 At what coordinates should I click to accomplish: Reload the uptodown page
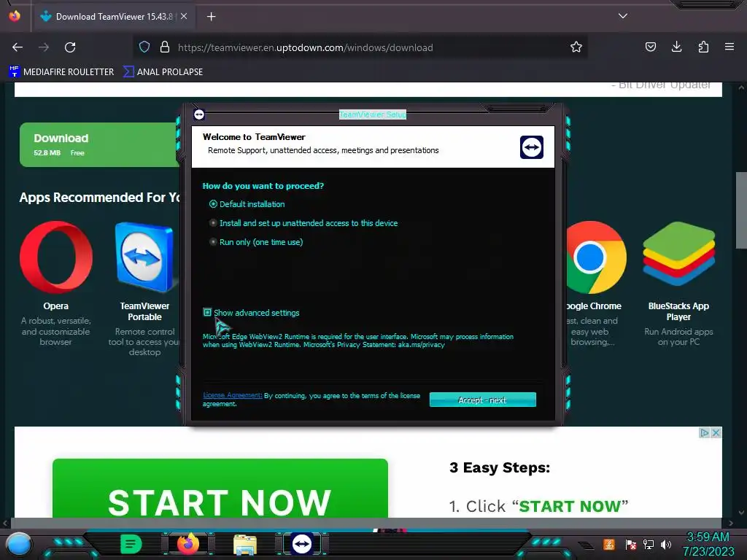pyautogui.click(x=70, y=47)
